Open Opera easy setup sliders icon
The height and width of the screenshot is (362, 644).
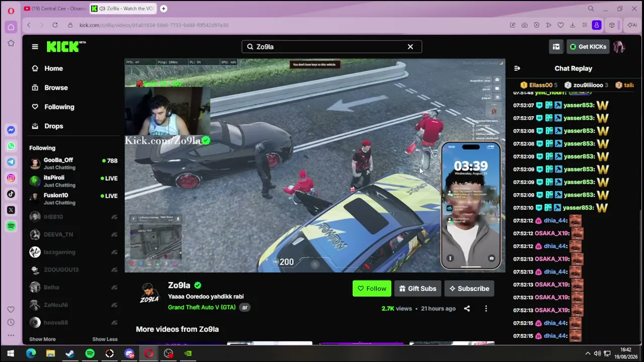585,25
